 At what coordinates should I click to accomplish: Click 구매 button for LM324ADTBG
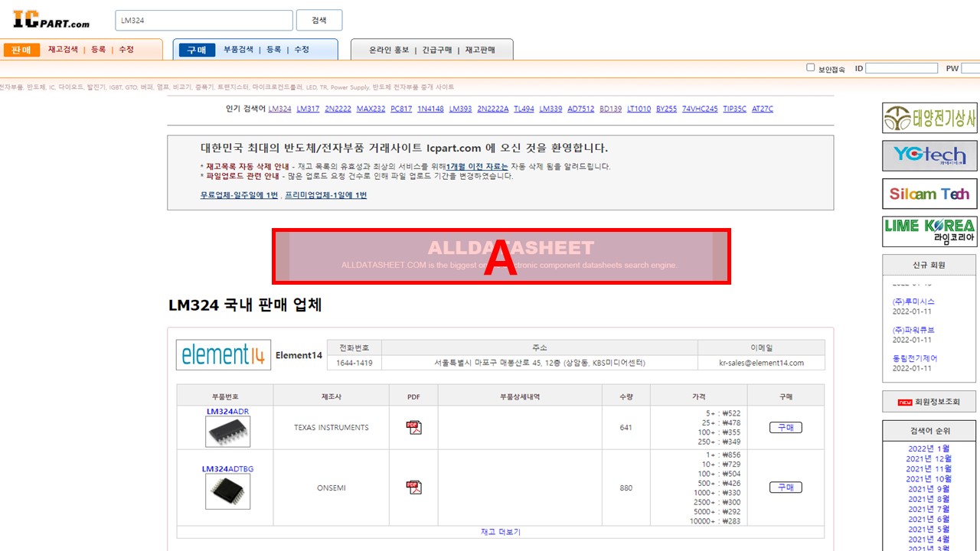click(786, 487)
